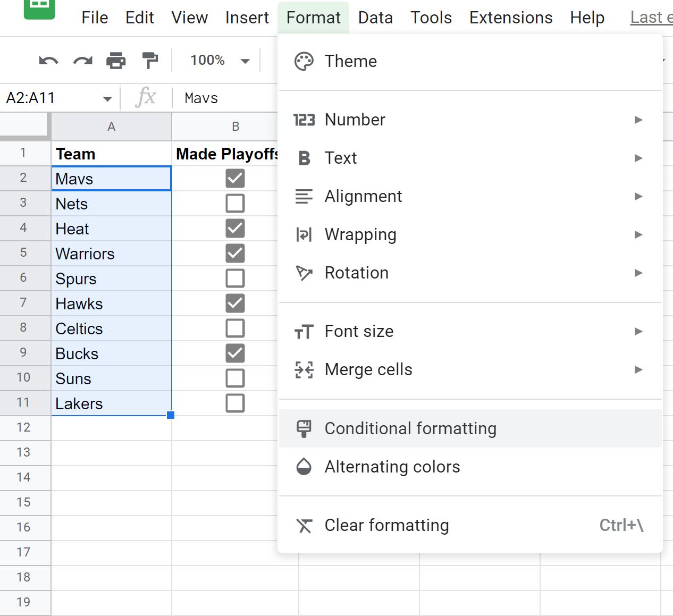This screenshot has height=616, width=673.
Task: Open the Extensions menu
Action: 510,17
